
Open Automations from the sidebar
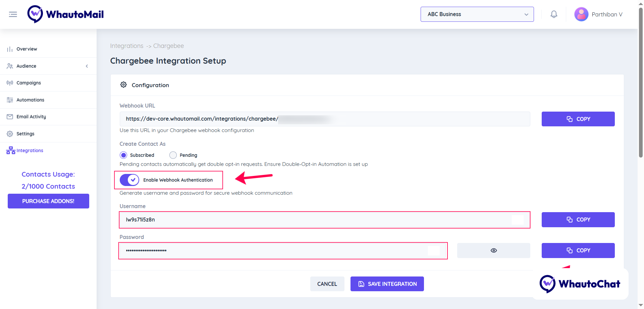[x=30, y=100]
